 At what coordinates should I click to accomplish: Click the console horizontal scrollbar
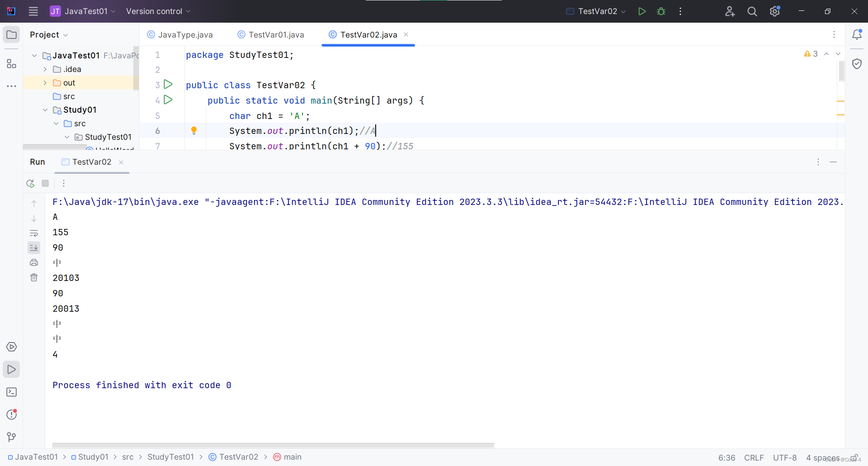[274, 445]
